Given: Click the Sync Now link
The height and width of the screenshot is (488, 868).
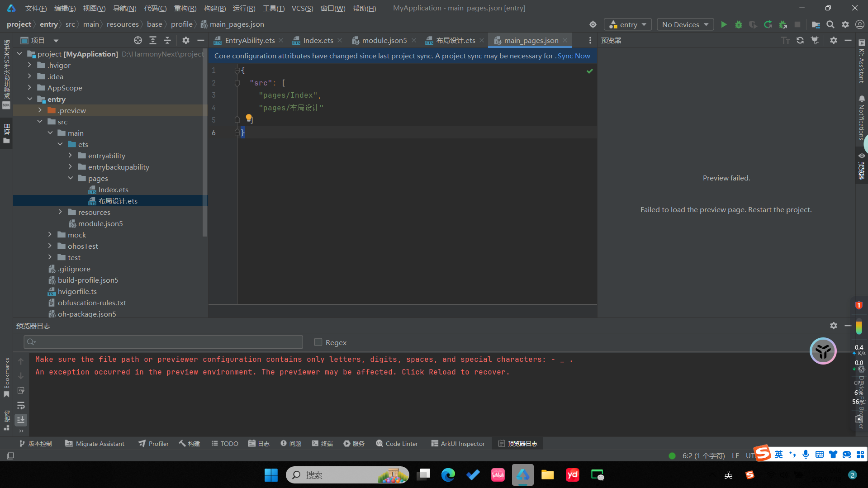Looking at the screenshot, I should click(574, 56).
